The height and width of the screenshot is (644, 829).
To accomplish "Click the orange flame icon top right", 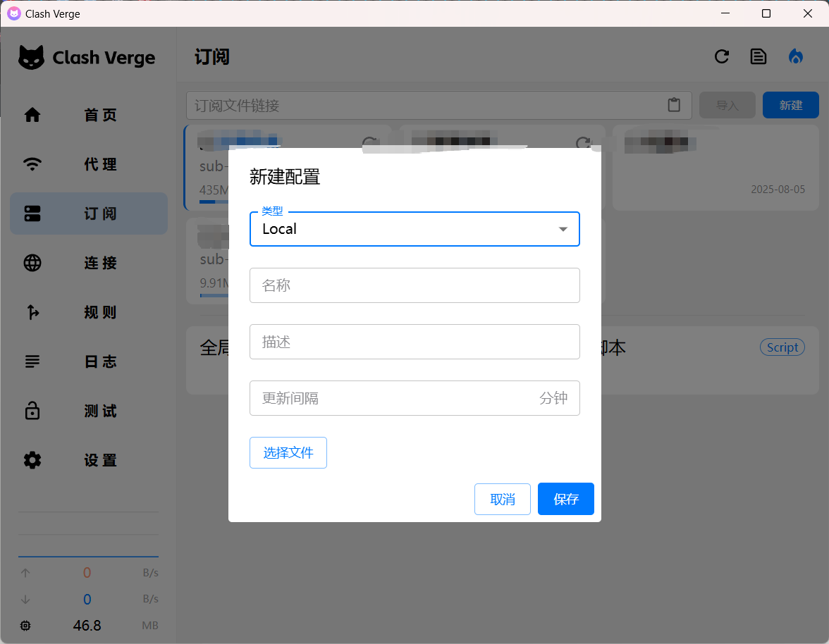I will click(795, 56).
